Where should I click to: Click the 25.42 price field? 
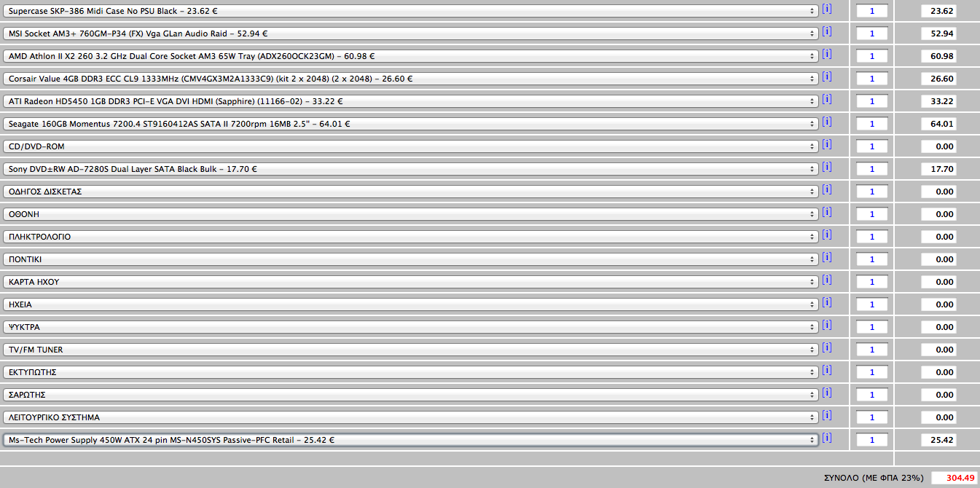click(938, 440)
